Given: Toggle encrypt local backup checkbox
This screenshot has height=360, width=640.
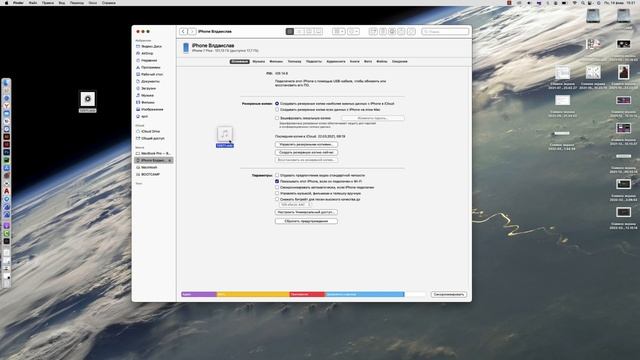Looking at the screenshot, I should (277, 118).
